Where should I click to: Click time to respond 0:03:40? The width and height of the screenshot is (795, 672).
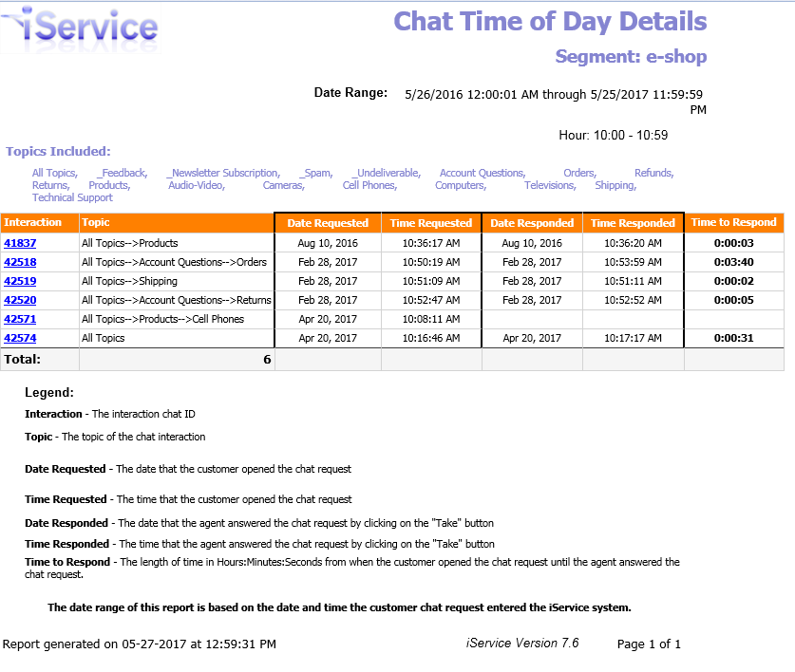tap(733, 263)
